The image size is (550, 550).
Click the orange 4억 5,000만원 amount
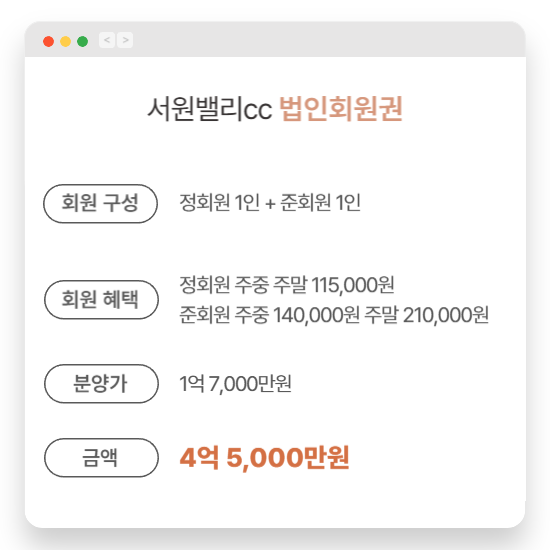point(264,458)
